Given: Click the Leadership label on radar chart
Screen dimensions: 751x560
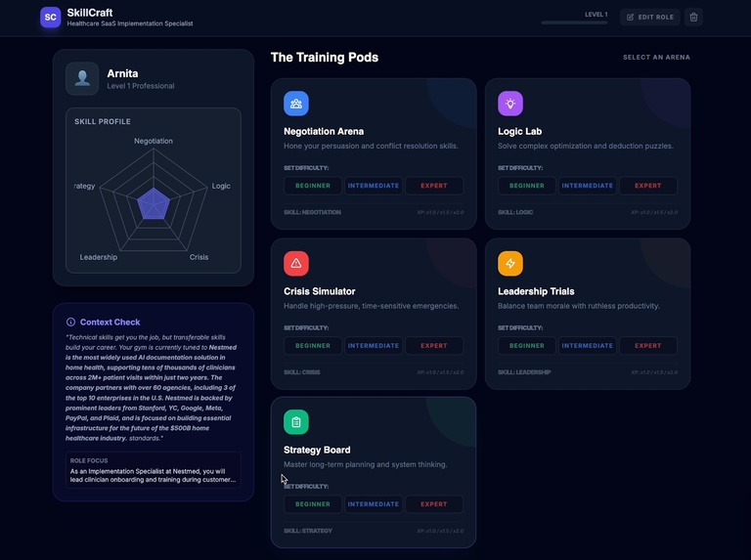Looking at the screenshot, I should (x=98, y=257).
